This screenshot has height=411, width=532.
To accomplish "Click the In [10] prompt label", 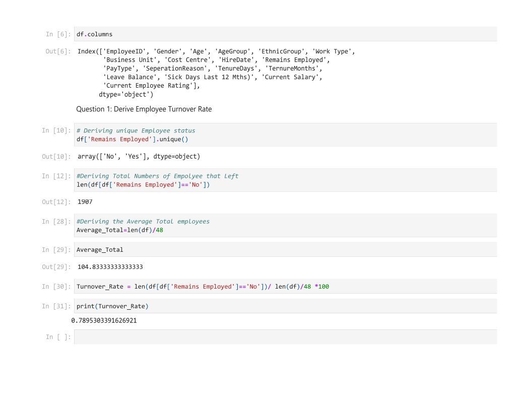I will click(56, 130).
